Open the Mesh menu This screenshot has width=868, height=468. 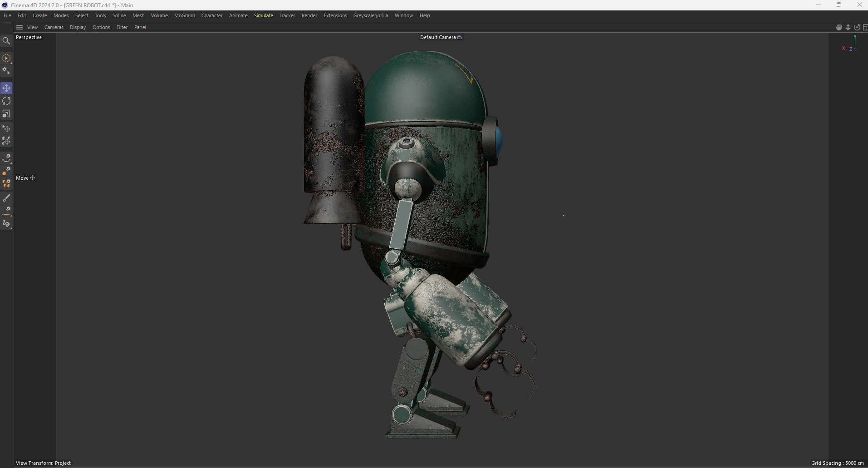pos(138,15)
